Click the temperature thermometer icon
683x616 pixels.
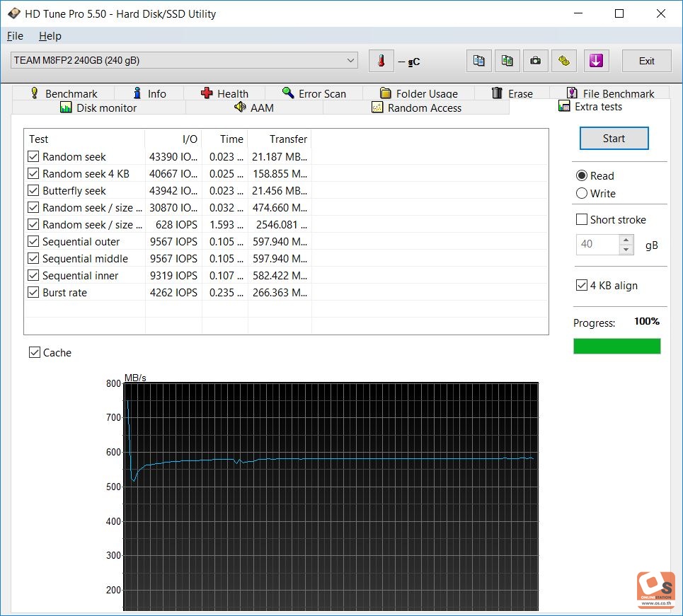pos(381,61)
